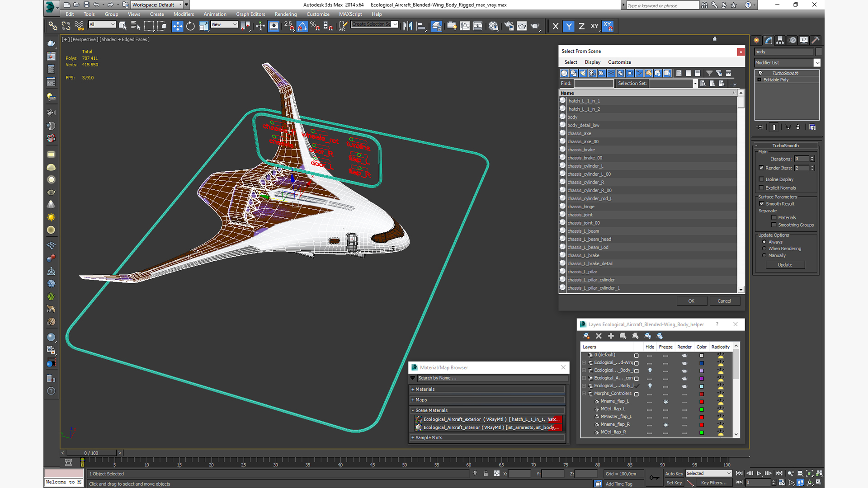Enable Separate by Materials checkbox
Image resolution: width=868 pixels, height=488 pixels.
(x=774, y=218)
